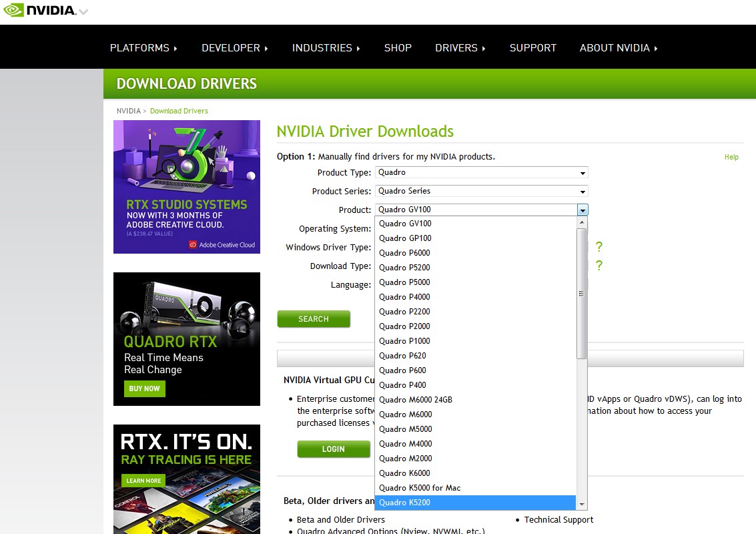
Task: Select Quadro GP100 from the list
Action: [x=475, y=238]
